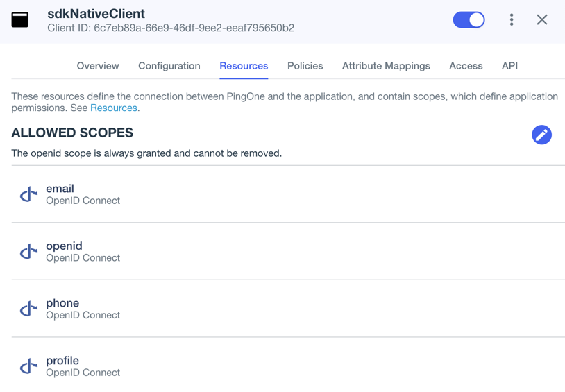Click the OpenID icon beside profile scope
The width and height of the screenshot is (565, 392).
coord(28,366)
